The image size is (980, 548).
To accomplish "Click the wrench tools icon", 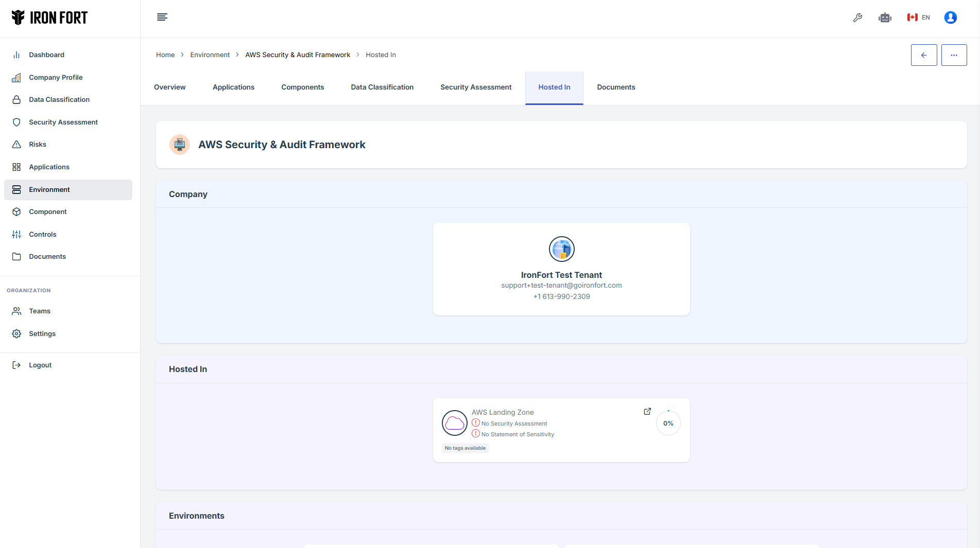I will 857,17.
